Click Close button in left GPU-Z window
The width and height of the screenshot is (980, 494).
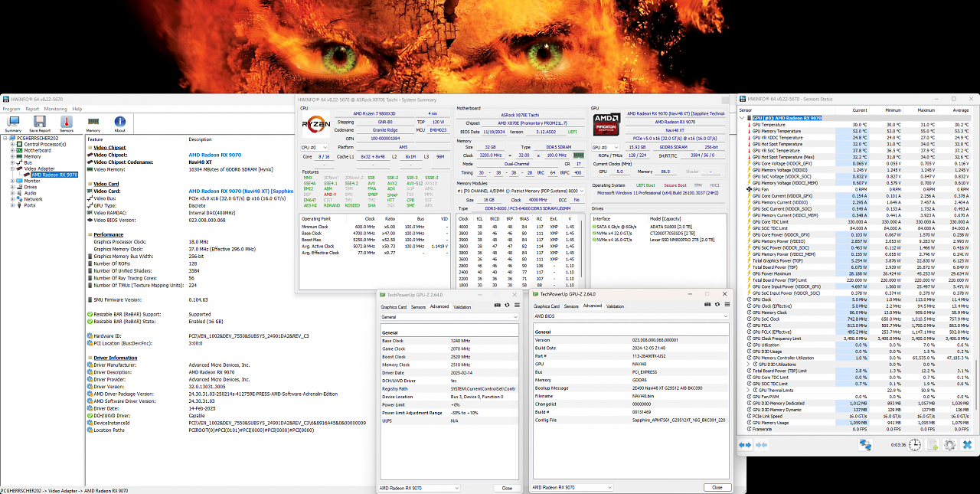507,487
